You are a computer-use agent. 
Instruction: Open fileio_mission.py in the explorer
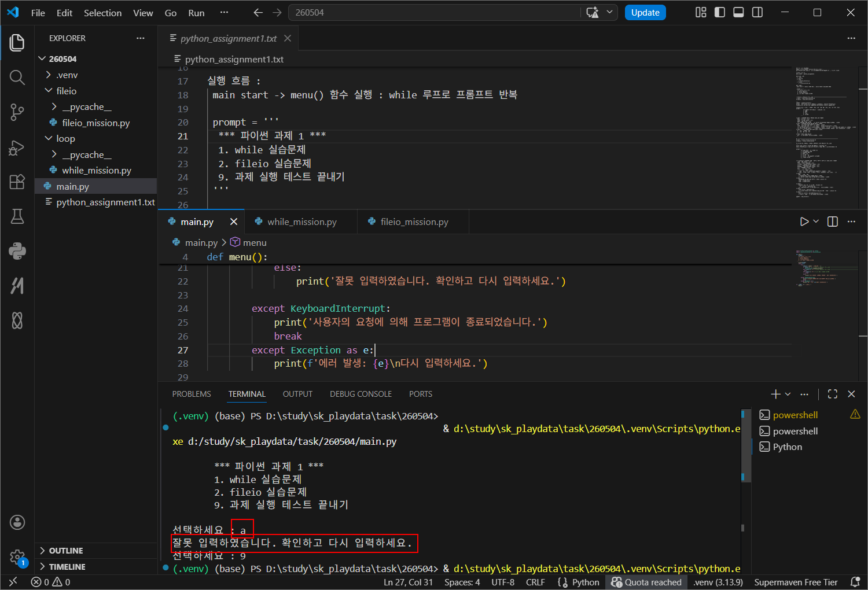(x=96, y=123)
